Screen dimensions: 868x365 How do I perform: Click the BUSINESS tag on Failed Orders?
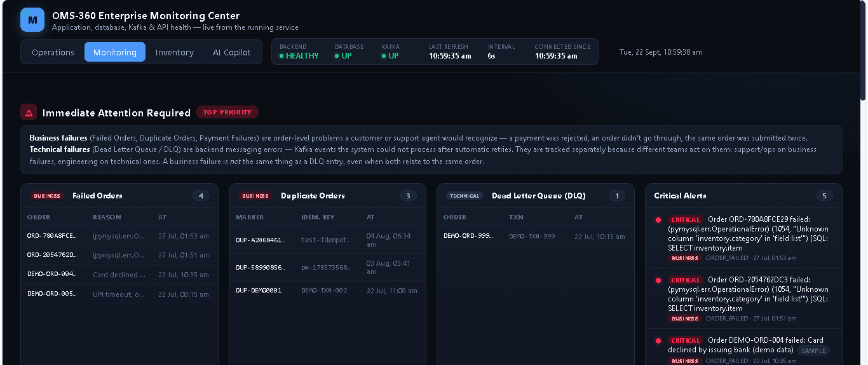pos(48,196)
